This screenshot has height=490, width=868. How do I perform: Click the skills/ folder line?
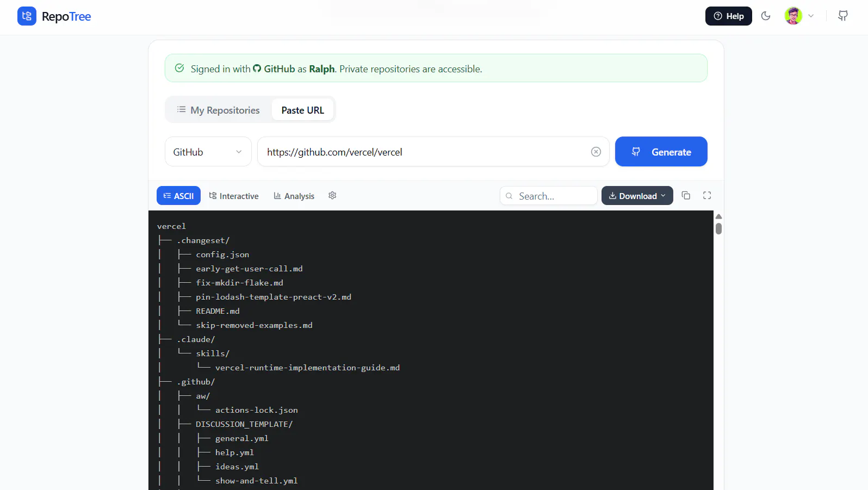pos(213,353)
